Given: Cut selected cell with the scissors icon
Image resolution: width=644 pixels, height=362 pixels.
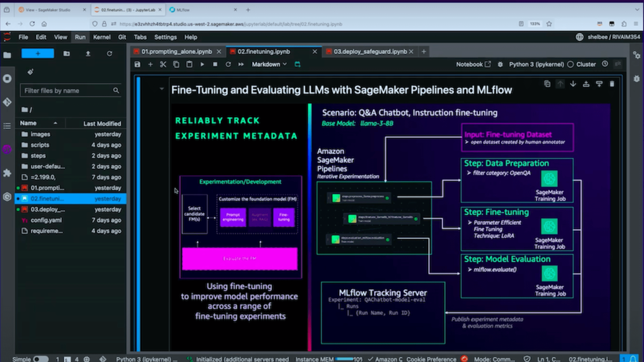Looking at the screenshot, I should click(163, 64).
